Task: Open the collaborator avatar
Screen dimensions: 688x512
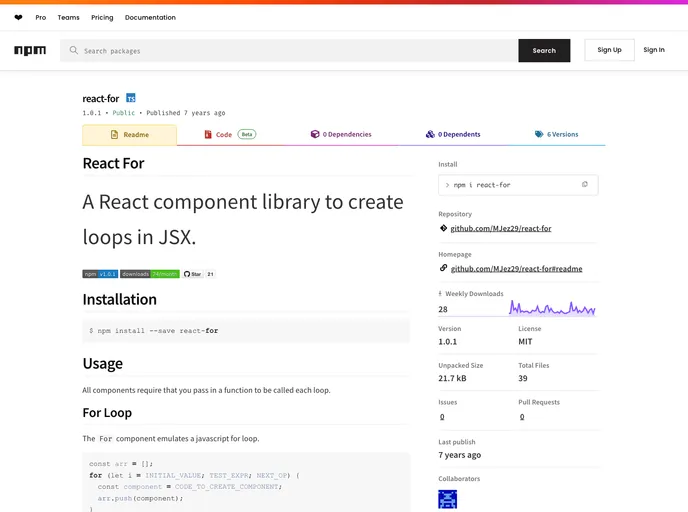Action: (448, 499)
